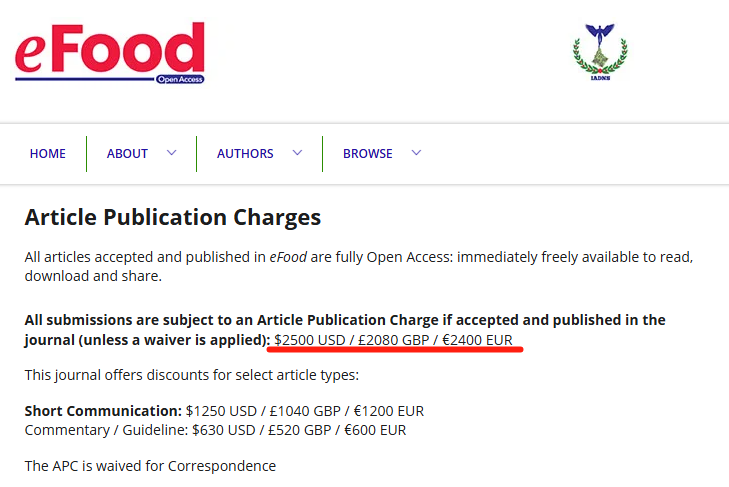Viewport: 729px width, 487px height.
Task: Click the Open Access badge under logo
Action: (180, 80)
